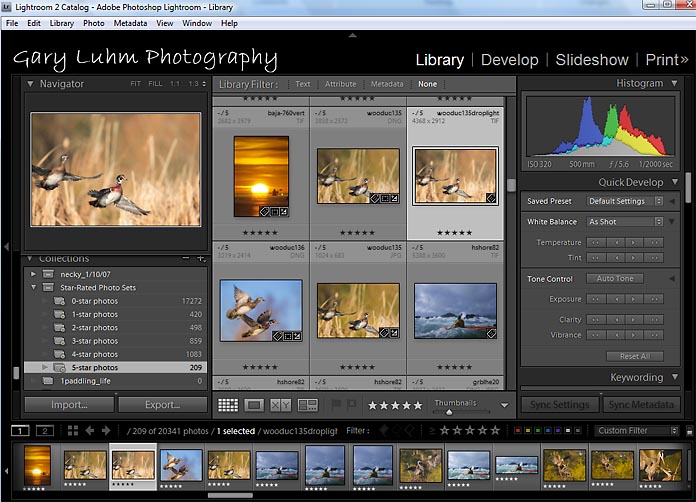Switch to Grid view in the toolbar

228,405
